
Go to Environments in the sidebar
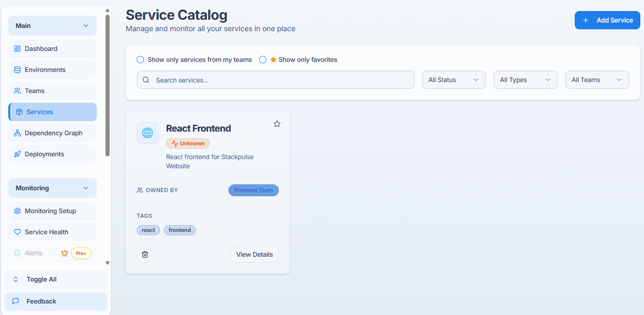[45, 70]
